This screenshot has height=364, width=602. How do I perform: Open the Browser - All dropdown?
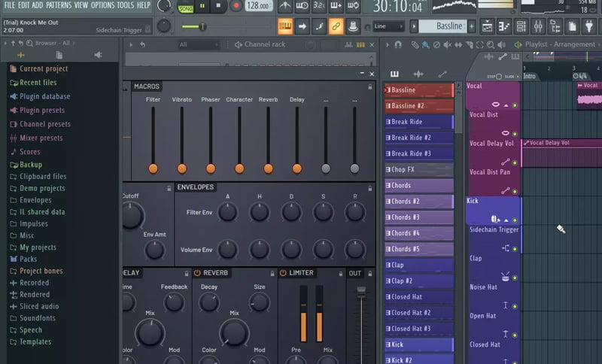[x=52, y=43]
